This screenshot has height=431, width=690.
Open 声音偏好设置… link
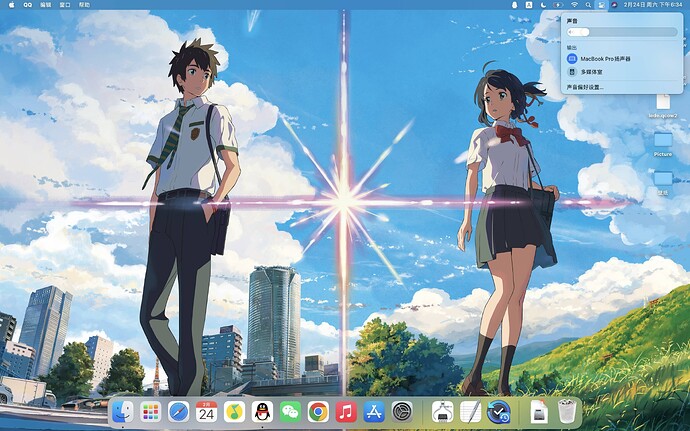click(585, 87)
